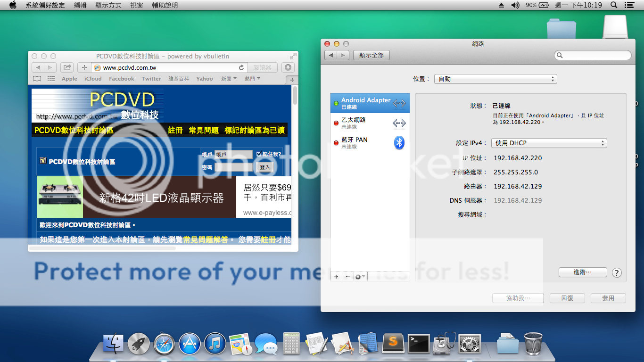Open Safari downloads button
The width and height of the screenshot is (644, 362).
click(x=288, y=67)
